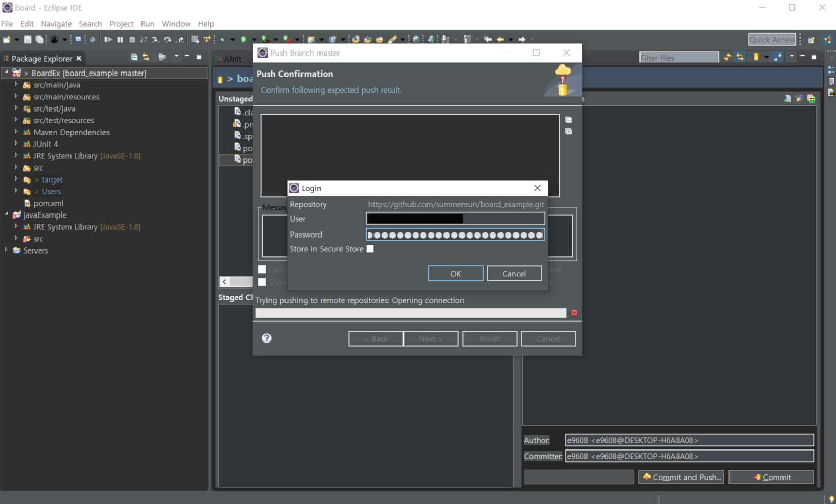Click the Forward navigation arrow
836x504 pixels.
click(x=522, y=39)
